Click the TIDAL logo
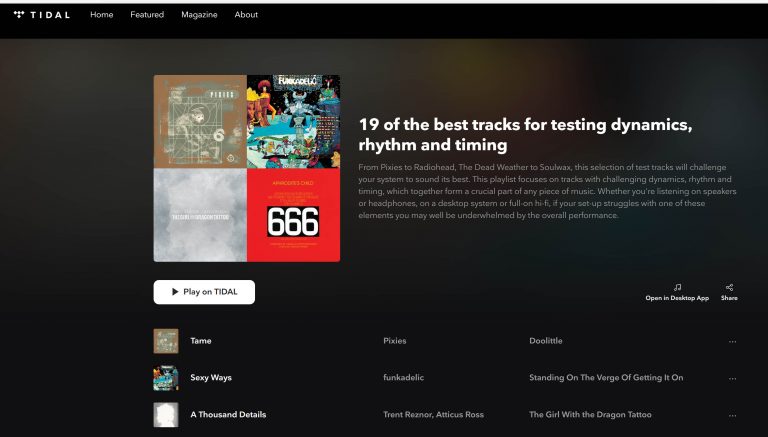768x437 pixels. [x=42, y=15]
